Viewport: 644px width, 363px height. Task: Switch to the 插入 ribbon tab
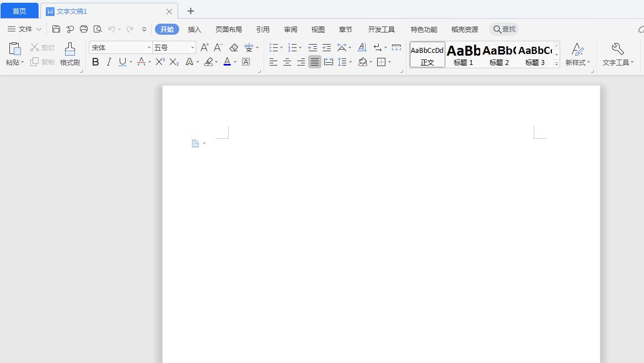tap(195, 29)
